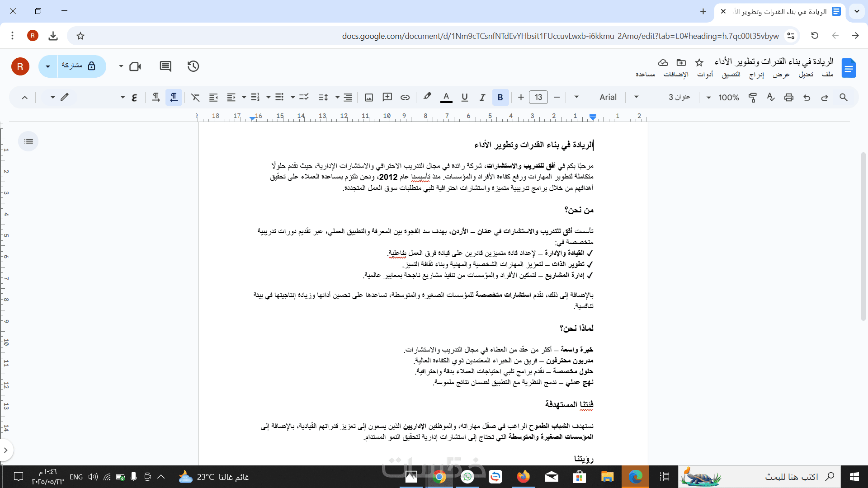
Task: Click the font size input field
Action: click(x=538, y=97)
